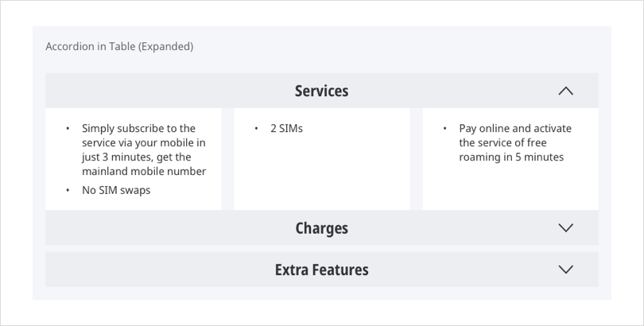
Task: Expand Charges section using down chevron
Action: pyautogui.click(x=565, y=228)
